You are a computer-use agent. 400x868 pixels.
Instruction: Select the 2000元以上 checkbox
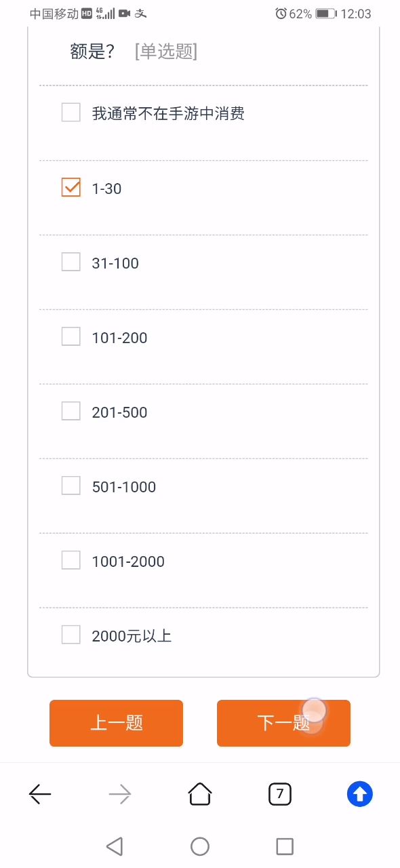click(71, 635)
